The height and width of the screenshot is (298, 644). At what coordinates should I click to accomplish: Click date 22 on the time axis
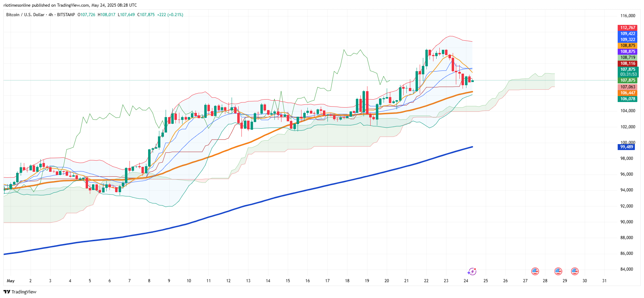[426, 281]
